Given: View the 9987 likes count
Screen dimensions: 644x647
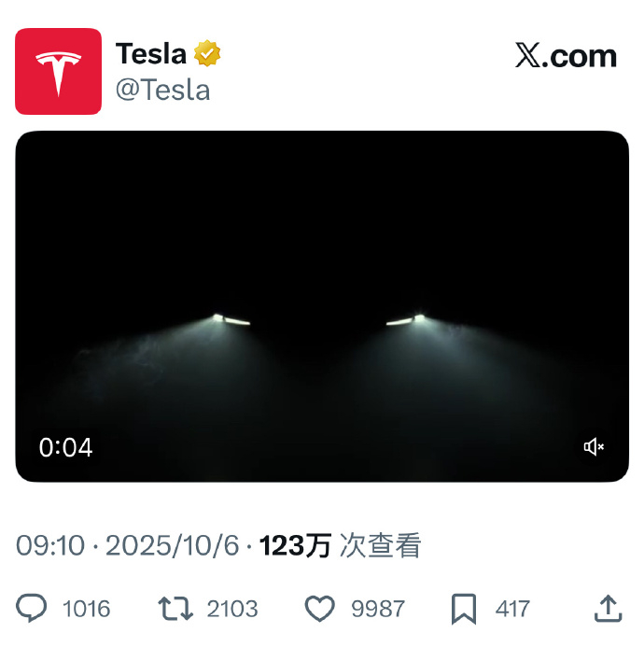Looking at the screenshot, I should 378,609.
